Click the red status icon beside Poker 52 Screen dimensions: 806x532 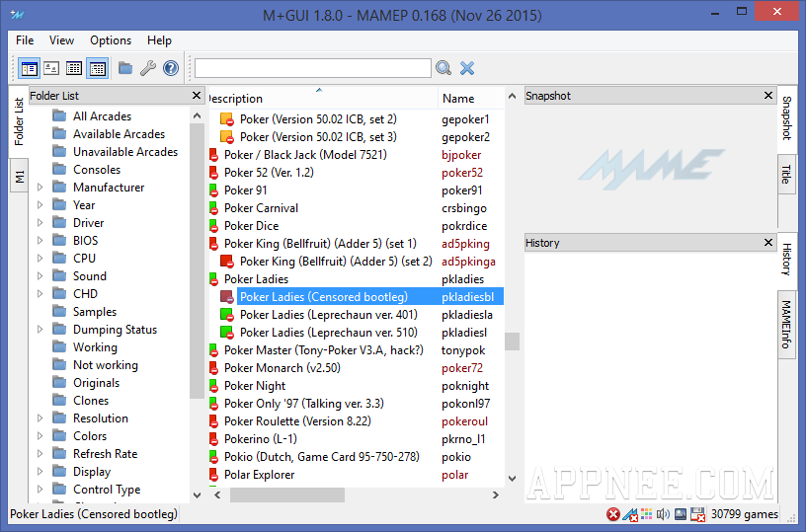pyautogui.click(x=214, y=173)
